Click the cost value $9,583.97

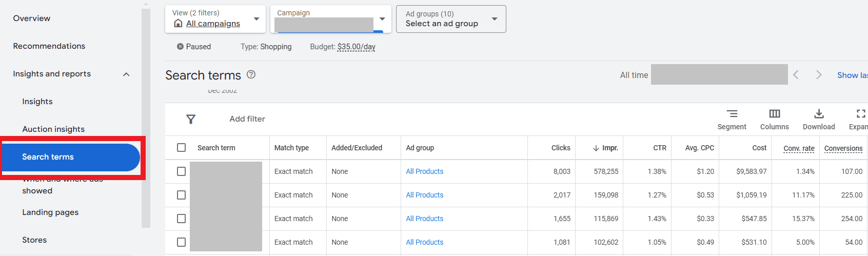click(752, 171)
